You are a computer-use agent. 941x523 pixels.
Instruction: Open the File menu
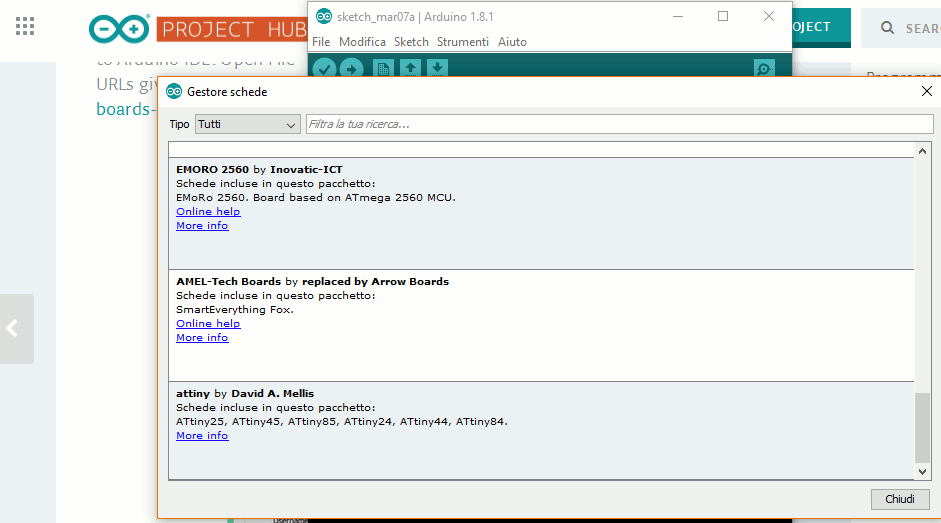click(x=321, y=41)
